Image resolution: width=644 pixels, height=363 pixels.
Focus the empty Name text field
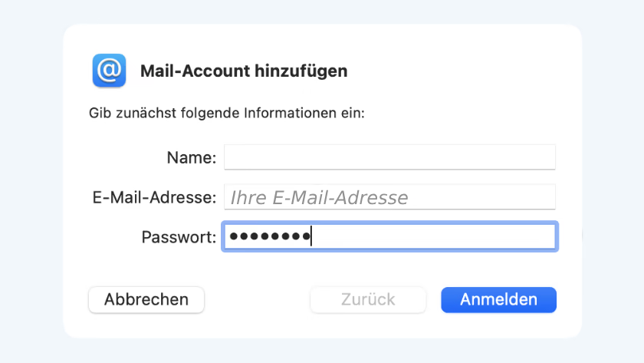389,157
